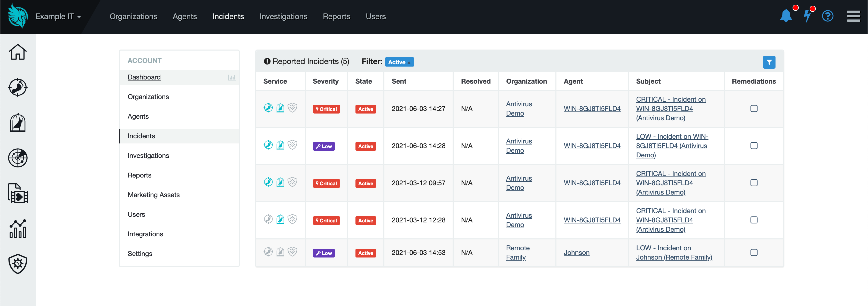Open the canary birdcage icon in sidebar
The height and width of the screenshot is (306, 868).
click(18, 123)
